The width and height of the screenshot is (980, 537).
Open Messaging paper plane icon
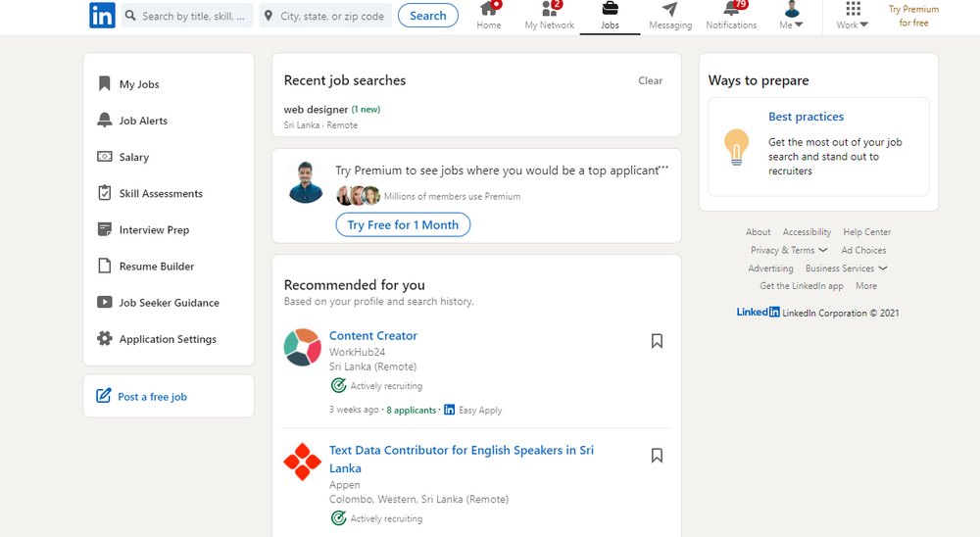(x=669, y=9)
